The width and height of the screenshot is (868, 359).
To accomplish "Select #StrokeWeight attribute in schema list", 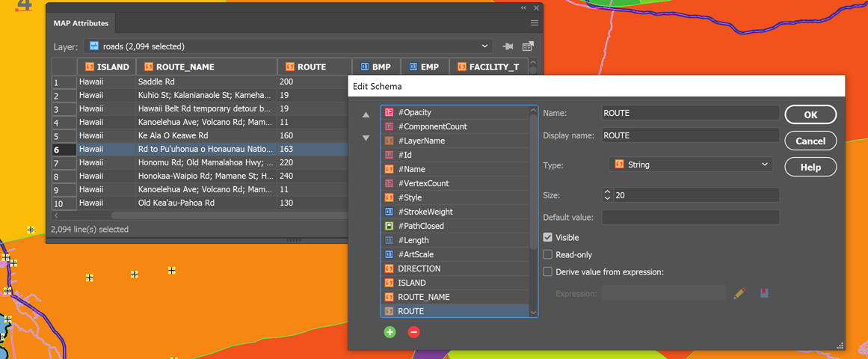I will (x=455, y=212).
